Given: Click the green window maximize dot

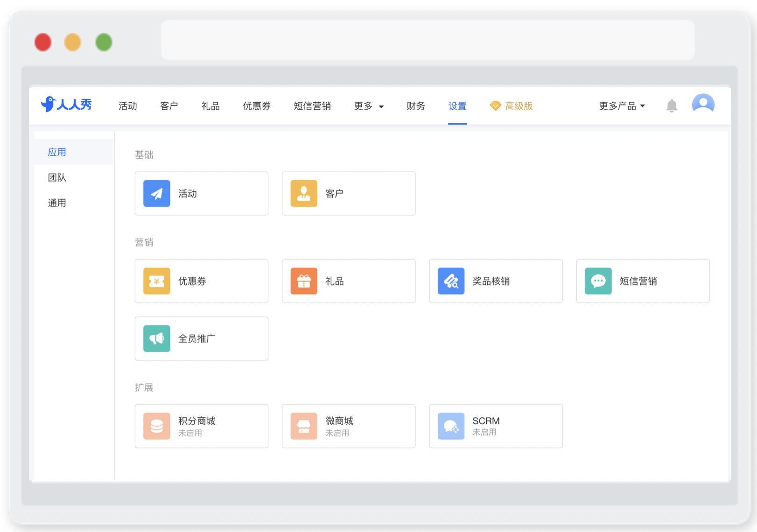Looking at the screenshot, I should pos(104,42).
